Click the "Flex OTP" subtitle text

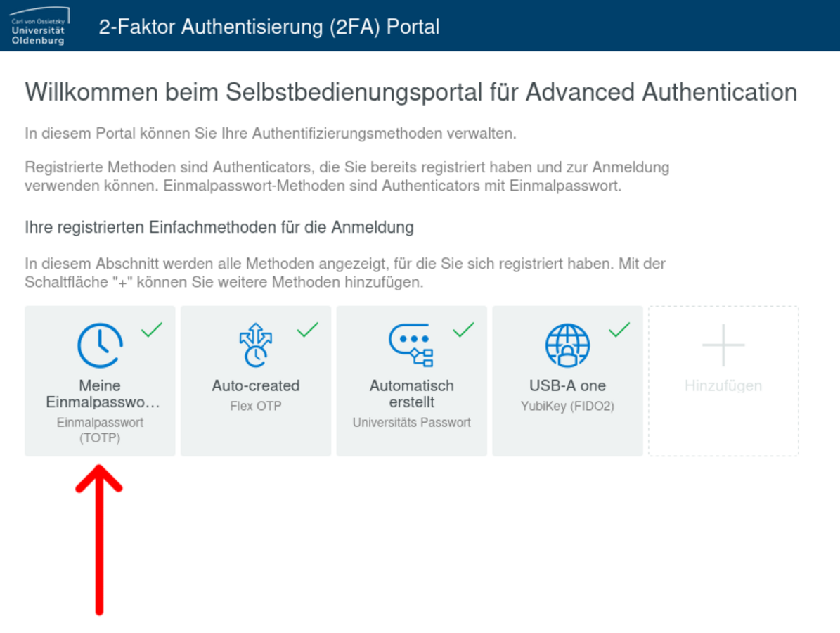(256, 406)
